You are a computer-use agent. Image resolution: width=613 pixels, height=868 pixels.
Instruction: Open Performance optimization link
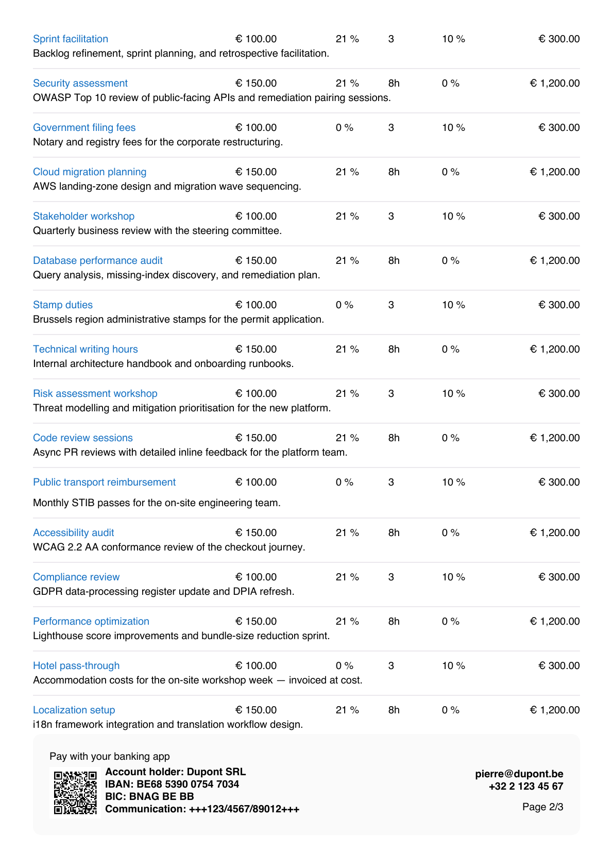pyautogui.click(x=91, y=621)
